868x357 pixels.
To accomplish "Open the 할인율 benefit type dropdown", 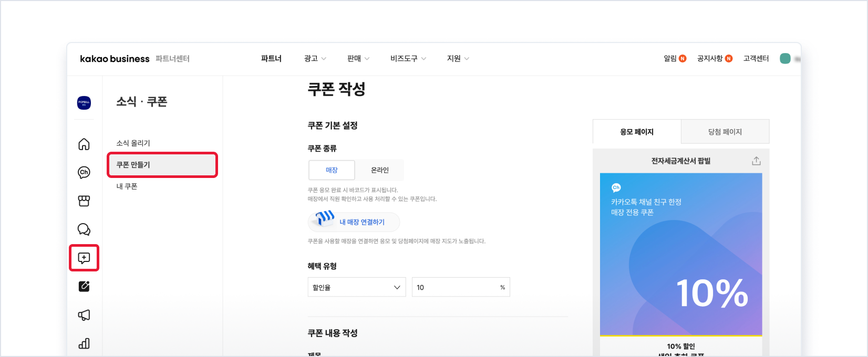I will [x=357, y=287].
